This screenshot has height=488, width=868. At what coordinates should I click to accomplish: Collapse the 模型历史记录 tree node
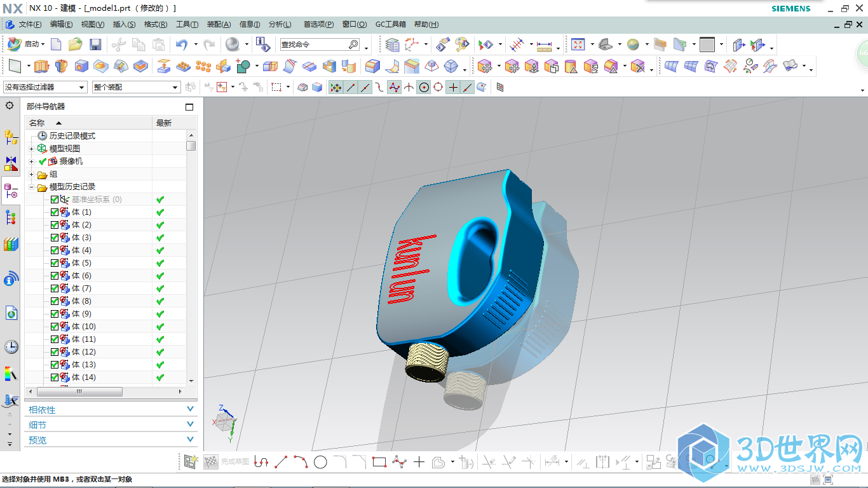coord(32,187)
